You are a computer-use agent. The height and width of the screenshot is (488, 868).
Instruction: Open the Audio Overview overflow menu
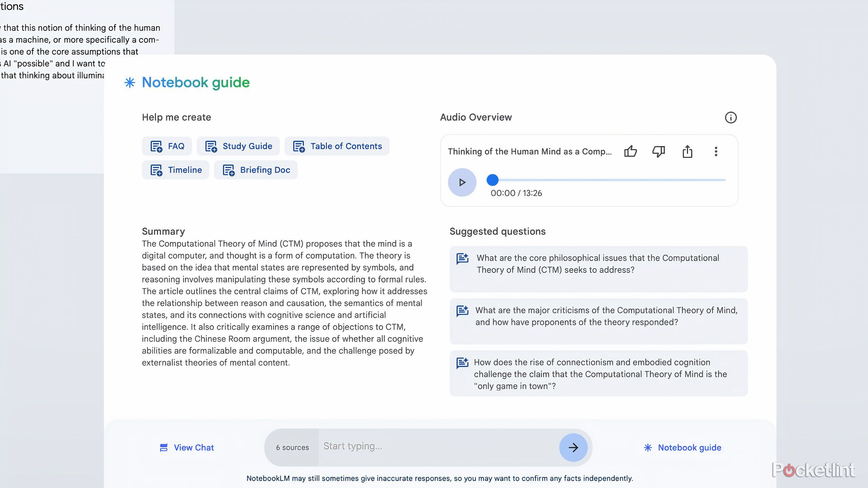pyautogui.click(x=716, y=152)
